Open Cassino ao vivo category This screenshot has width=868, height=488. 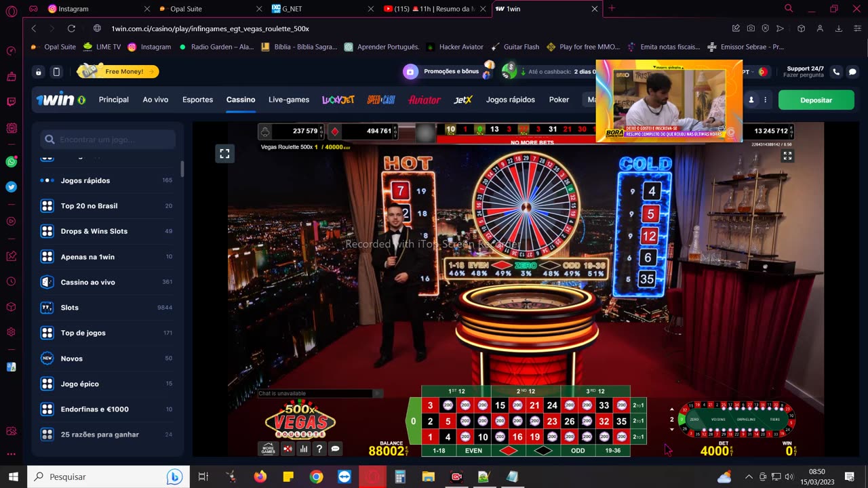coord(106,282)
